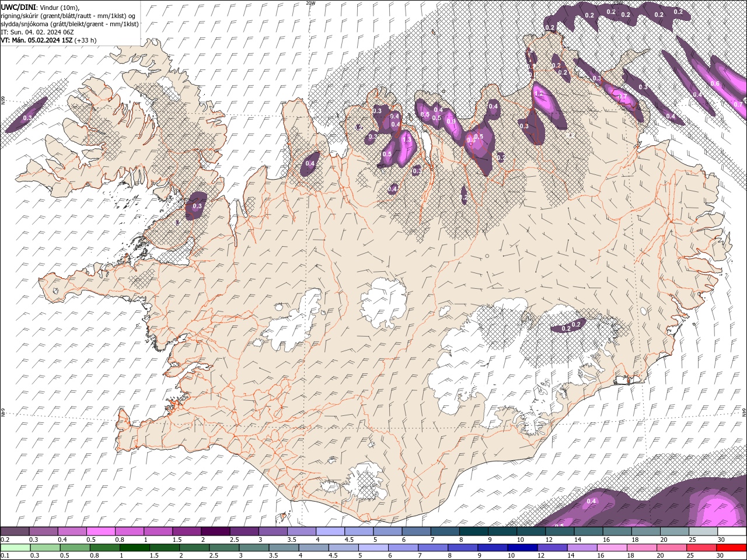
Task: Click the 0.6 snowfall value on the map
Action: coord(715,83)
